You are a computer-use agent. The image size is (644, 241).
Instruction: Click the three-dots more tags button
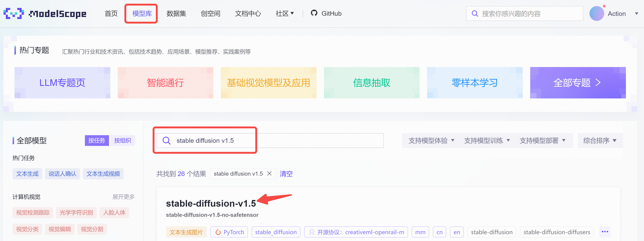tap(605, 232)
